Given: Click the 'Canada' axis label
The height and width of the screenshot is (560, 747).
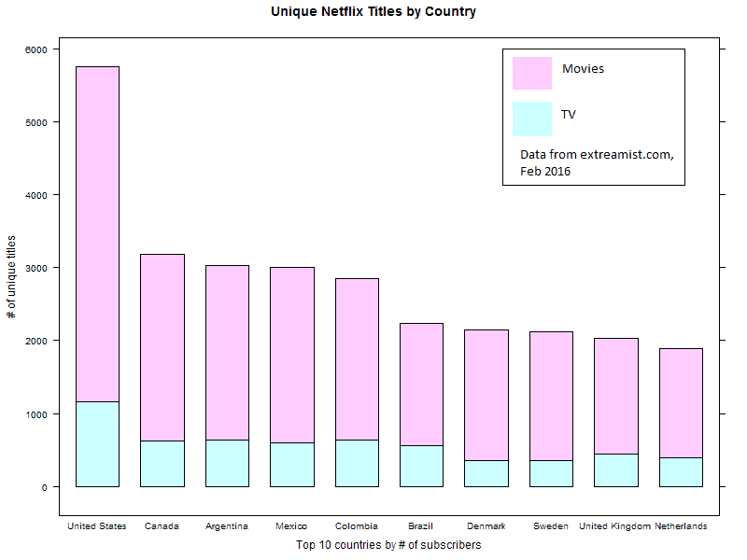Looking at the screenshot, I should tap(162, 526).
